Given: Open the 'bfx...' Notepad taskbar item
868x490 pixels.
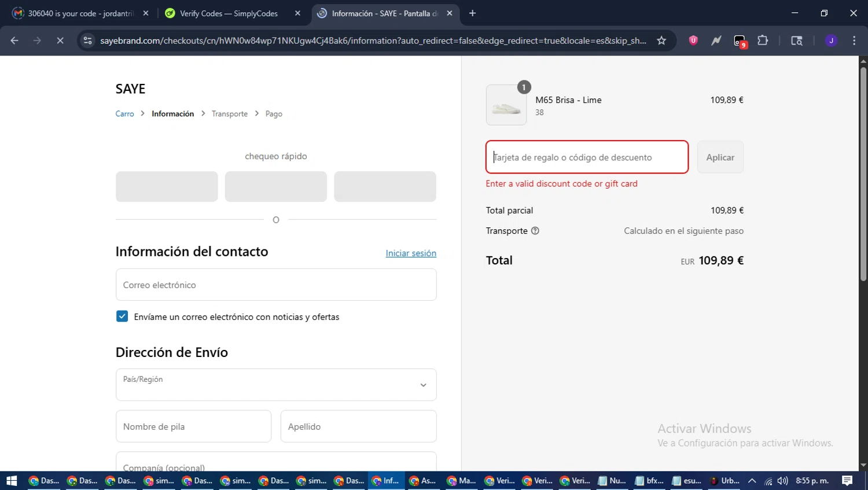Looking at the screenshot, I should click(x=649, y=481).
